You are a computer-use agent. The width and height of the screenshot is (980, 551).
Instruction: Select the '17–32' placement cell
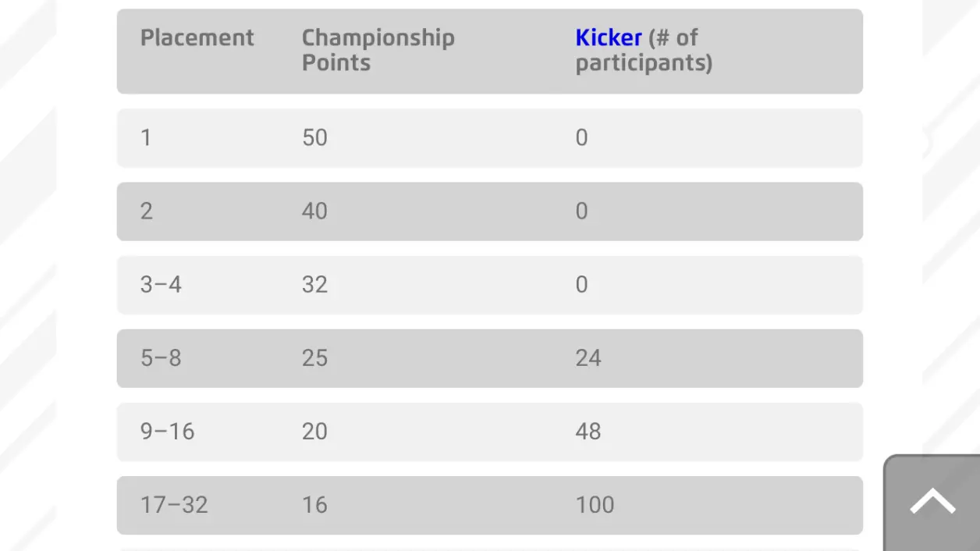click(174, 504)
